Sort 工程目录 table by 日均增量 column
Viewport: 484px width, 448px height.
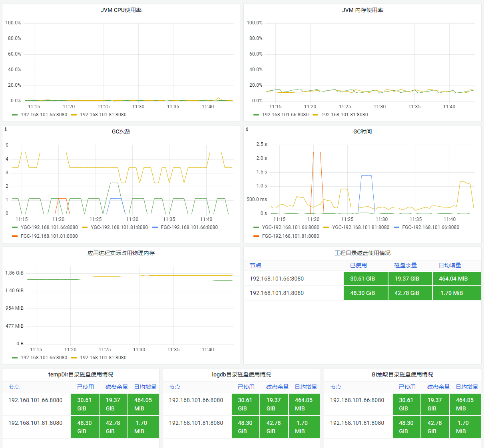[450, 265]
